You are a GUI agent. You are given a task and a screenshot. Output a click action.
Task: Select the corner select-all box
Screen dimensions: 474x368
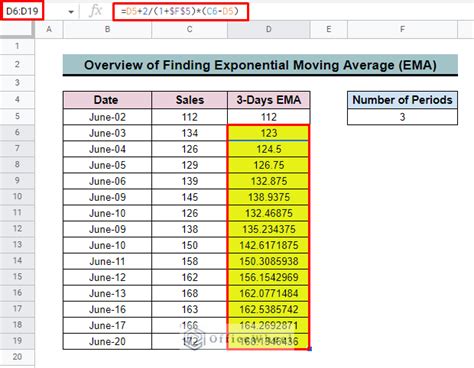tap(17, 29)
